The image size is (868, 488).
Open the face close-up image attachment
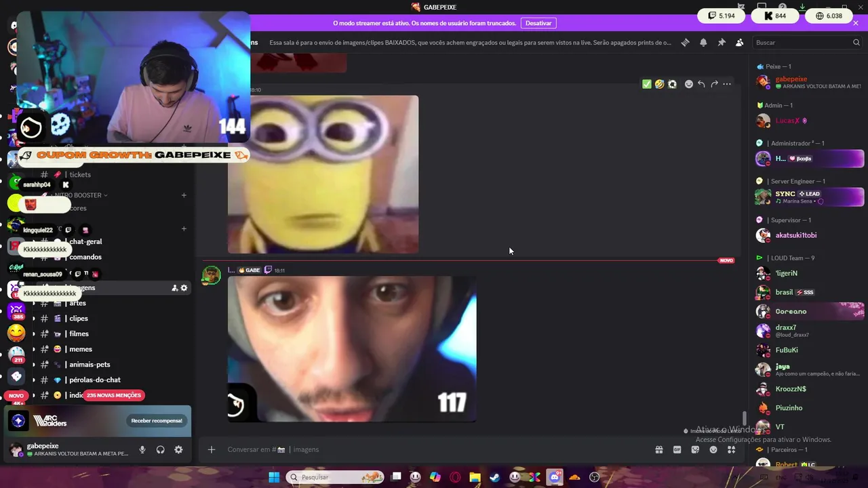click(x=352, y=348)
